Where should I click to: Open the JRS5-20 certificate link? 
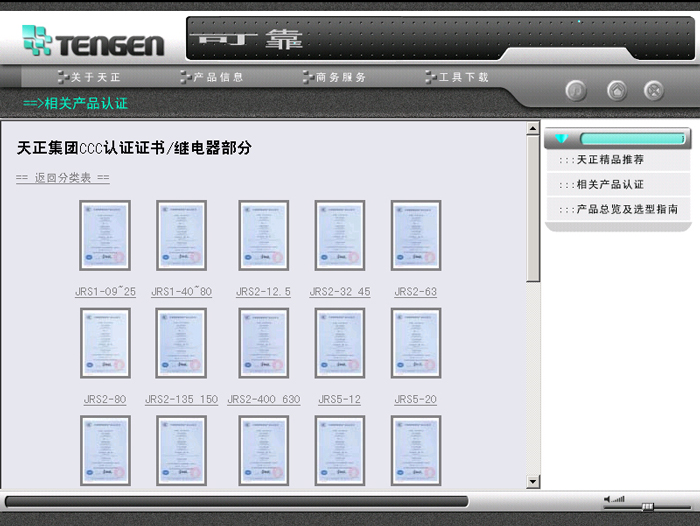(416, 399)
